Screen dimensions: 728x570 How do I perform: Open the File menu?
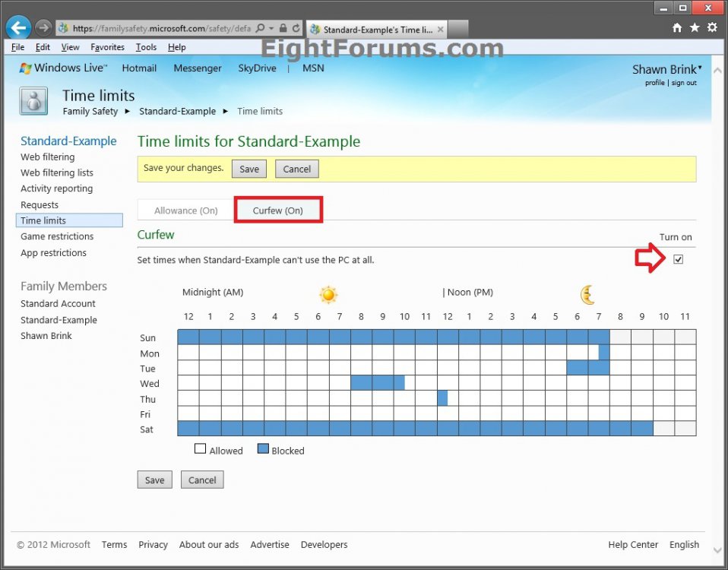pos(17,47)
